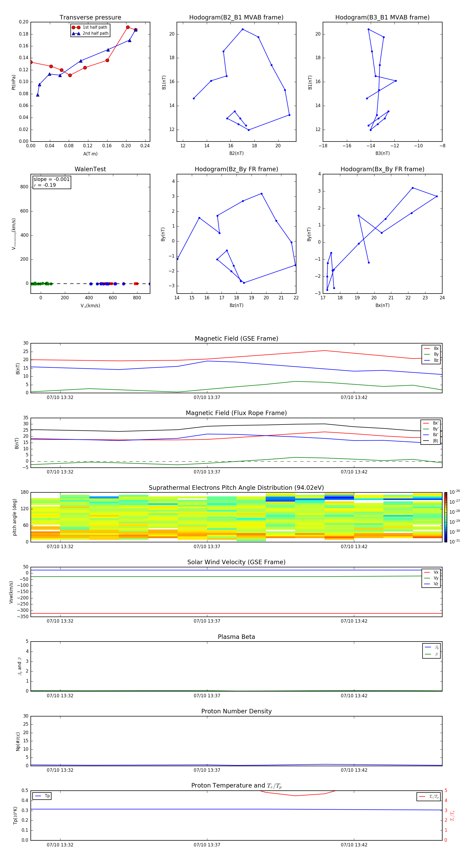
Task: Click the '07/10 13:32' tick under the proton temperature plot
Action: point(60,845)
